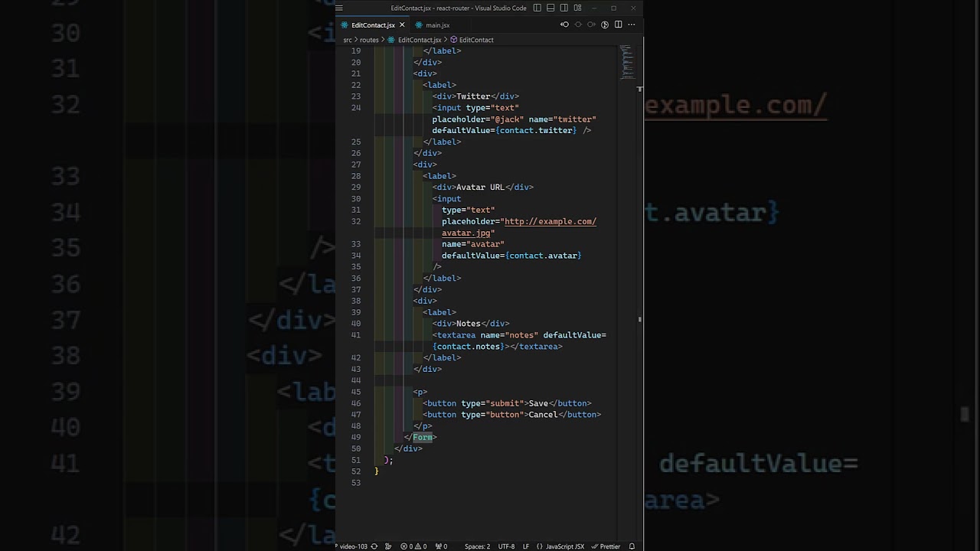This screenshot has height=551, width=980.
Task: Maximize the VS Code window
Action: pos(613,8)
